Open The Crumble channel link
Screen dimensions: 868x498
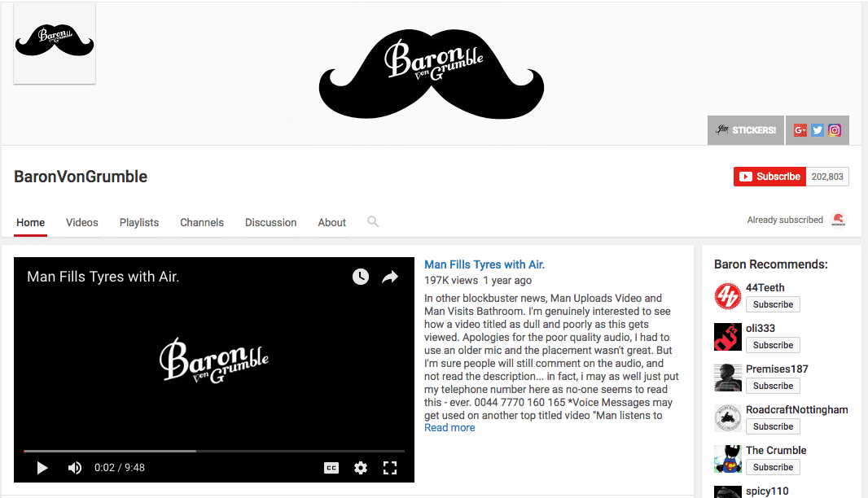tap(776, 451)
